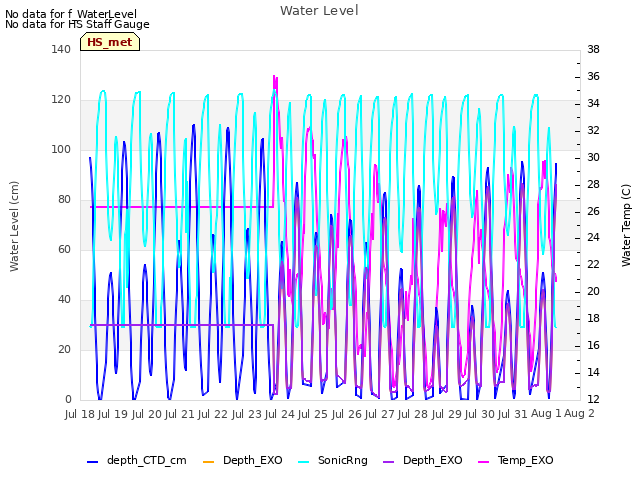Image resolution: width=640 pixels, height=480 pixels.
Task: Click the 12 tick on right axis
Action: tap(593, 399)
